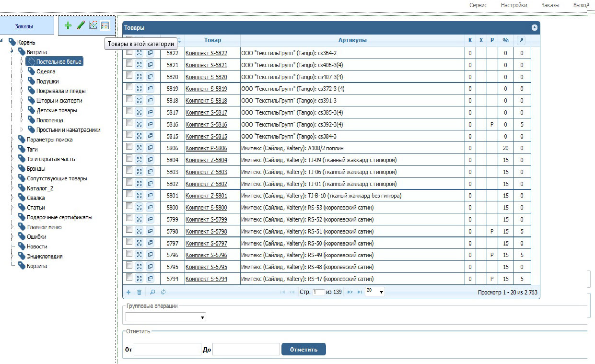Switch to the Заказы tab on the left

[27, 26]
